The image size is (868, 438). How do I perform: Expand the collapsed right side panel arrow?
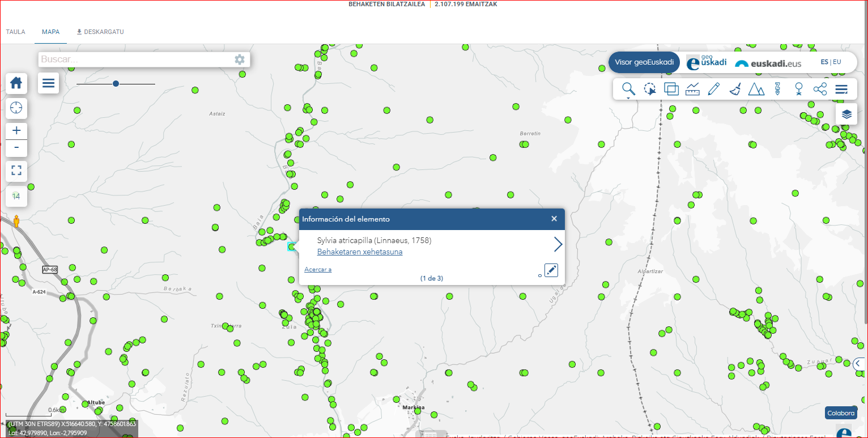859,364
